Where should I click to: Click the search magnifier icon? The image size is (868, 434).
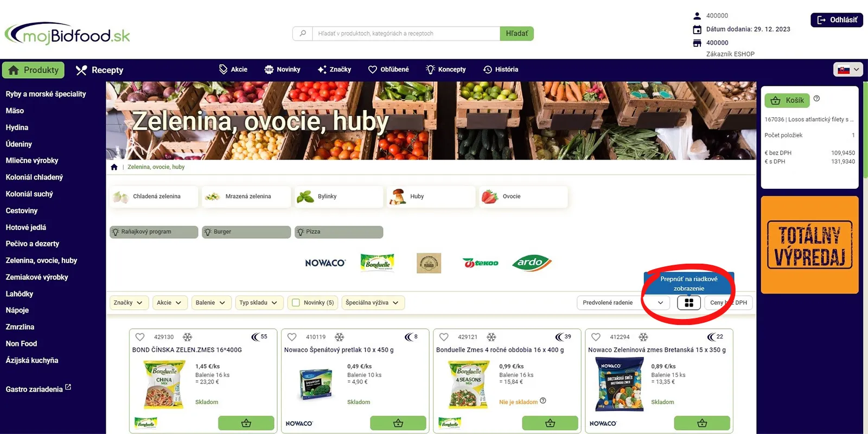pos(303,34)
